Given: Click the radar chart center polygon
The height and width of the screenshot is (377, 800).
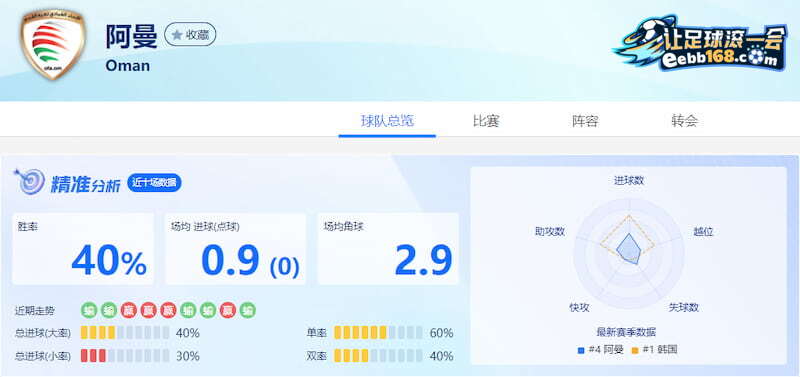Looking at the screenshot, I should (629, 248).
